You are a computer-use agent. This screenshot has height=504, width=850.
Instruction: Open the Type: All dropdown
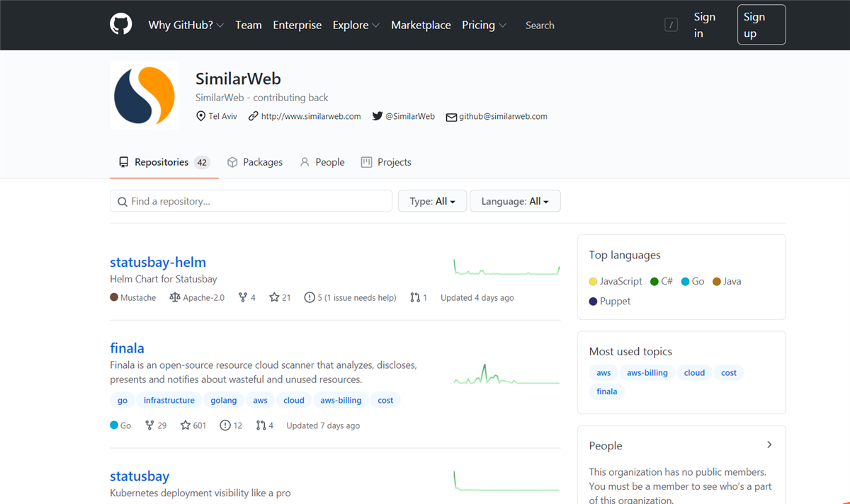coord(432,201)
